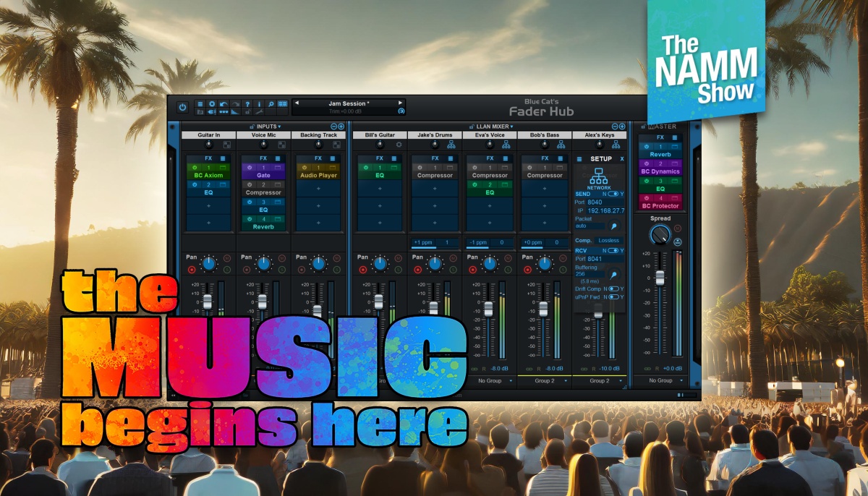This screenshot has width=868, height=496.
Task: Toggle the network RCV switch
Action: 613,250
